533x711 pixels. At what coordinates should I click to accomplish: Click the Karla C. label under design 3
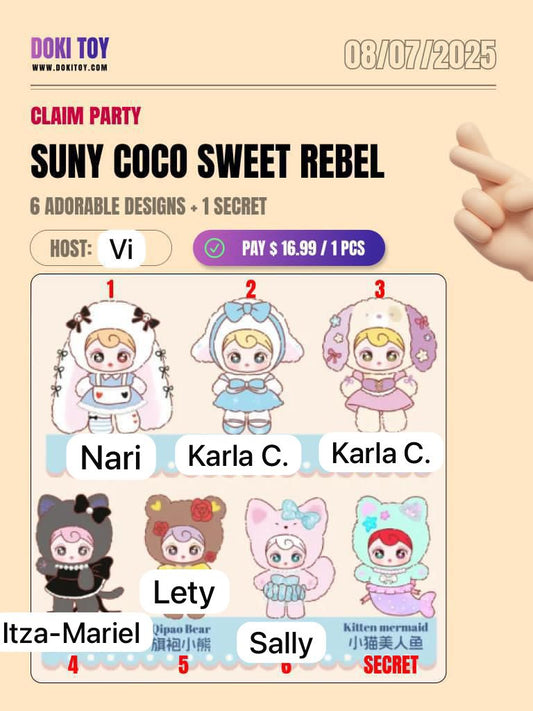[x=381, y=453]
